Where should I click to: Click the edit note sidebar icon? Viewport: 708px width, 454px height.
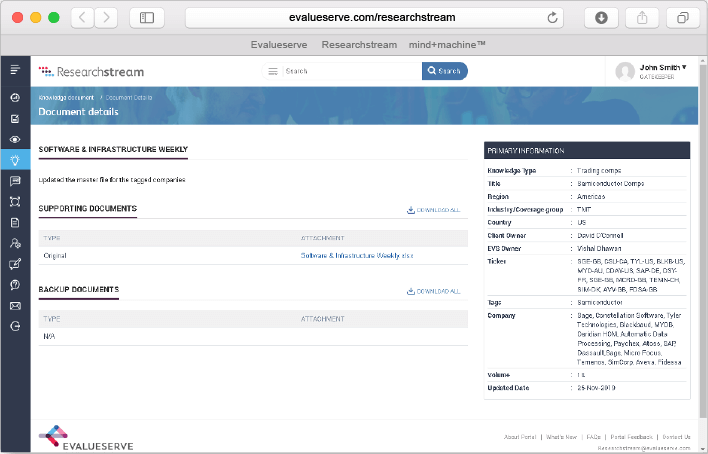coord(15,119)
